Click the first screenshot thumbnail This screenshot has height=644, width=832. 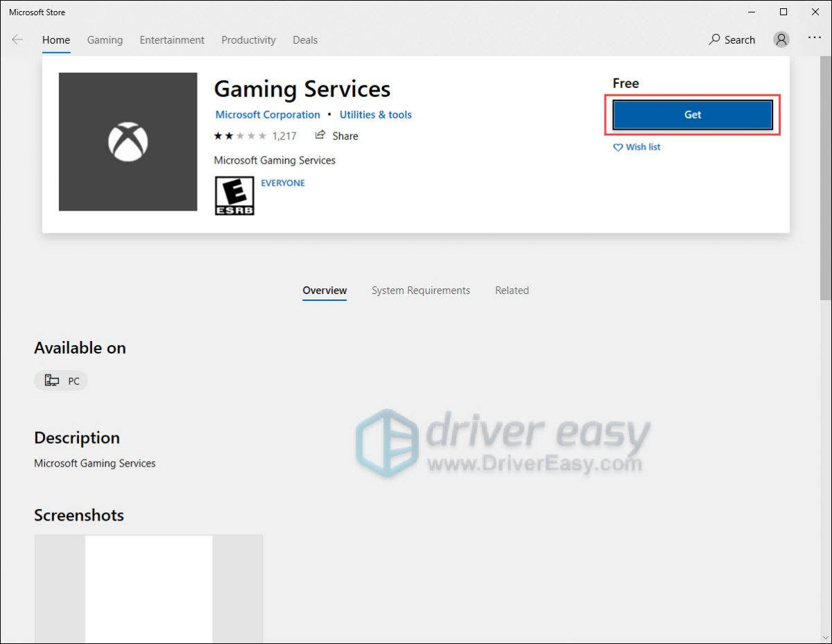(148, 588)
